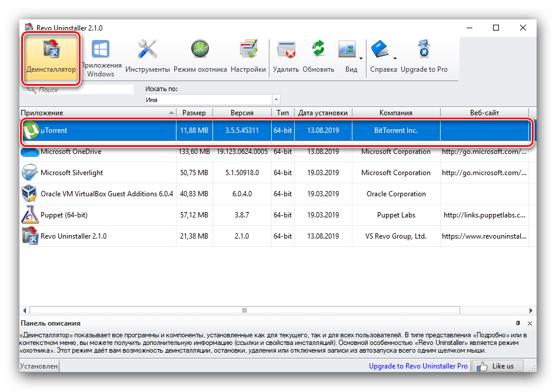Click the horizontal scrollbar thumb
The height and width of the screenshot is (392, 556).
244,310
